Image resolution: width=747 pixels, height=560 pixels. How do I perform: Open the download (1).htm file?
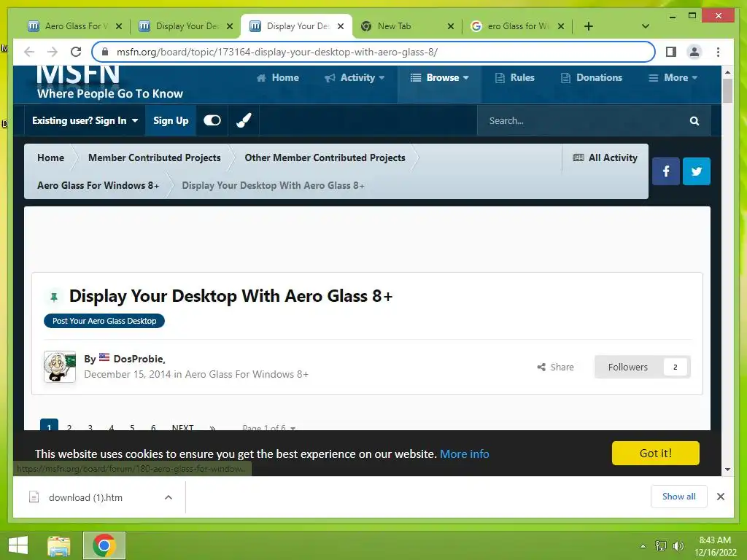(x=85, y=497)
